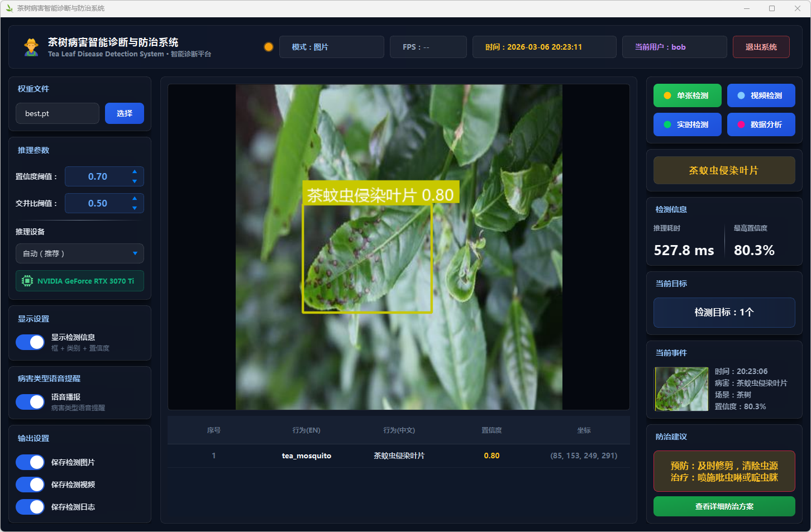Open video detection mode (视频检测)

pos(761,95)
